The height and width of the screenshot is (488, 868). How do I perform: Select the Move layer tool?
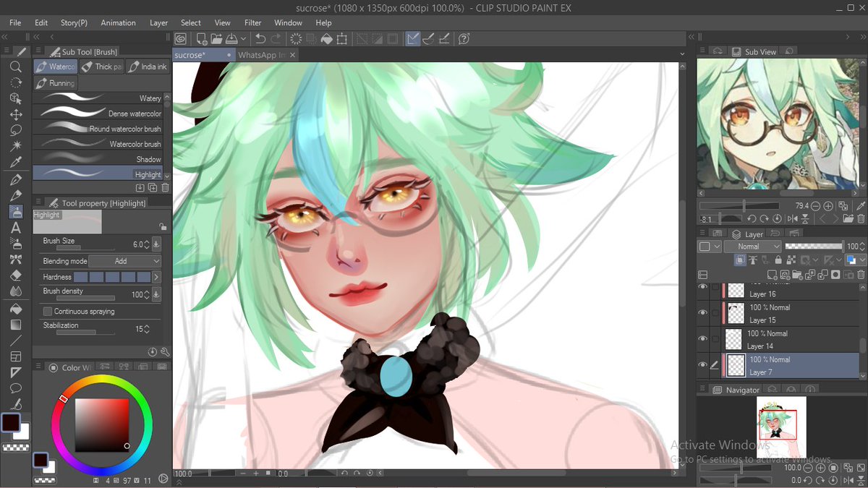click(16, 114)
